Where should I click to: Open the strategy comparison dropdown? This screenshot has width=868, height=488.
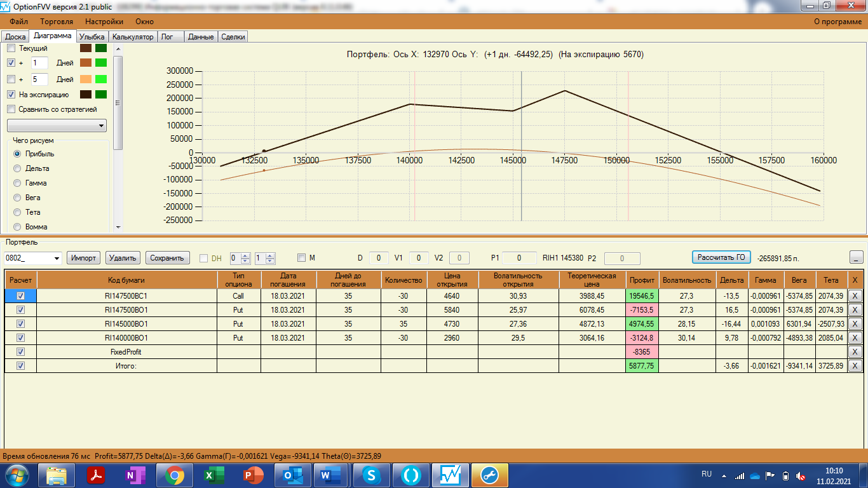tap(57, 126)
